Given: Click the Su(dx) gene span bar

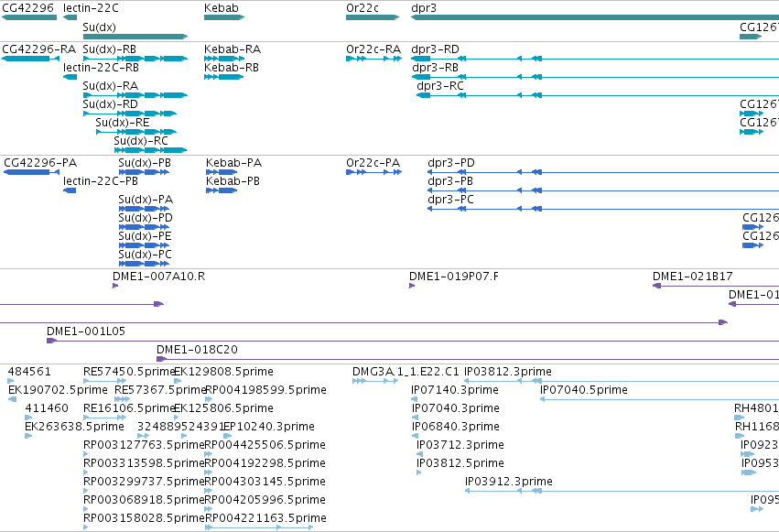Looking at the screenshot, I should pyautogui.click(x=135, y=37).
